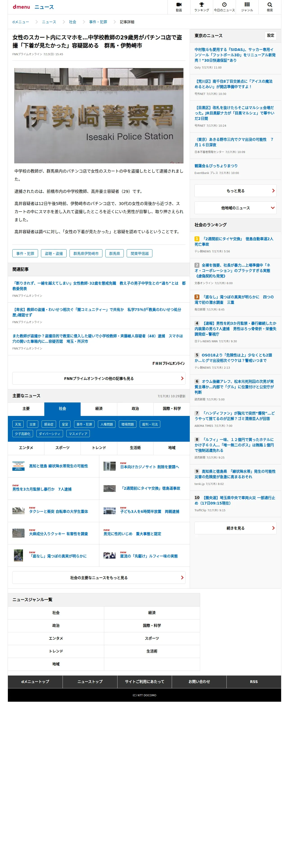Click the 裁判・司法 subcategory chip
Viewport: 289px width, 868px height.
(x=150, y=424)
